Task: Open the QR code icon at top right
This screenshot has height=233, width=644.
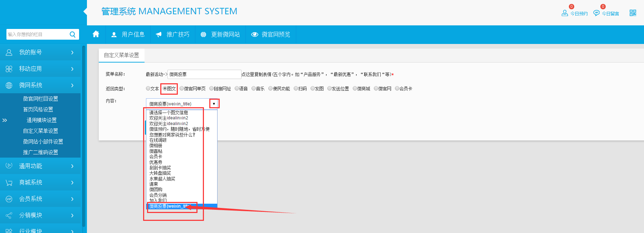Action: point(633,13)
